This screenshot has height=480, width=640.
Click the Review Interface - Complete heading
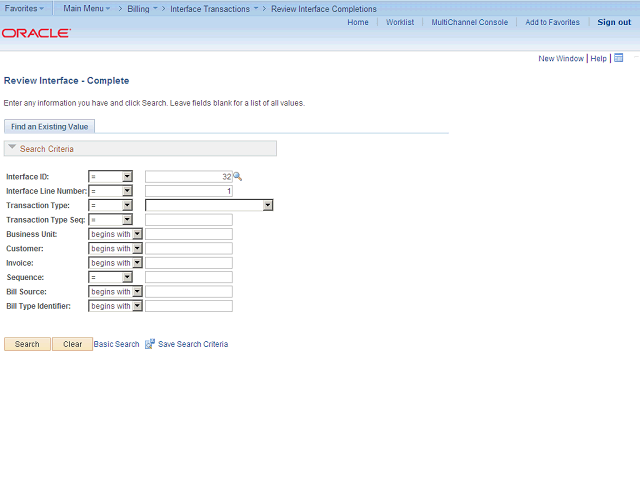click(67, 81)
